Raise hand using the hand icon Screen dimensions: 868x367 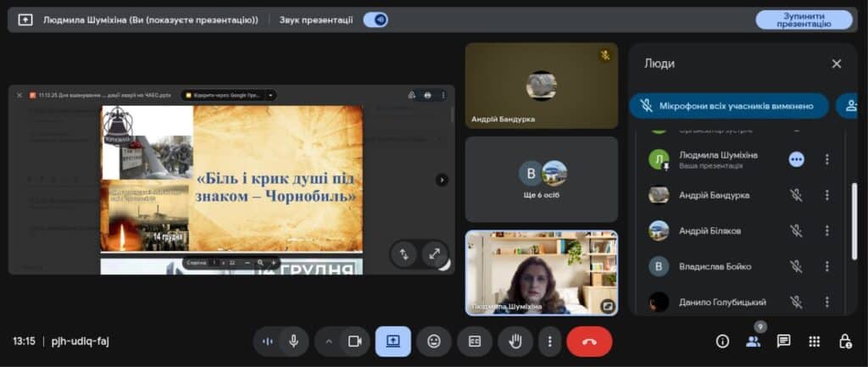pos(515,341)
